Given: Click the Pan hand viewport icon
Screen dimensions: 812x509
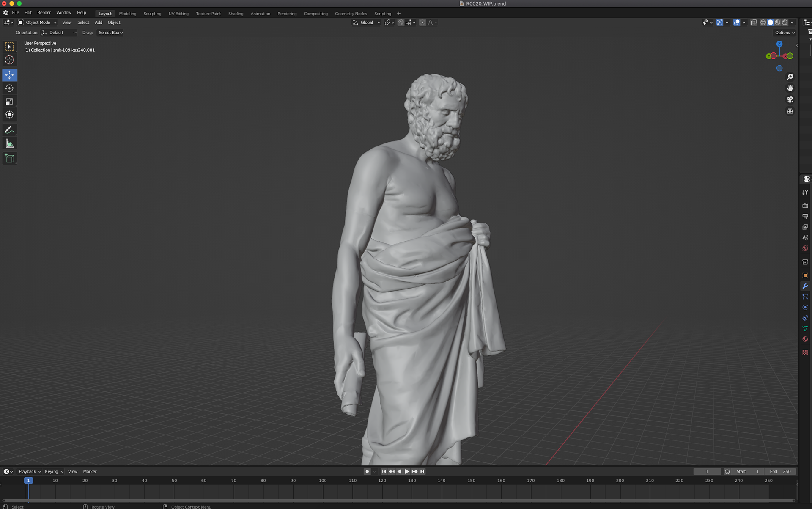Looking at the screenshot, I should [x=790, y=88].
